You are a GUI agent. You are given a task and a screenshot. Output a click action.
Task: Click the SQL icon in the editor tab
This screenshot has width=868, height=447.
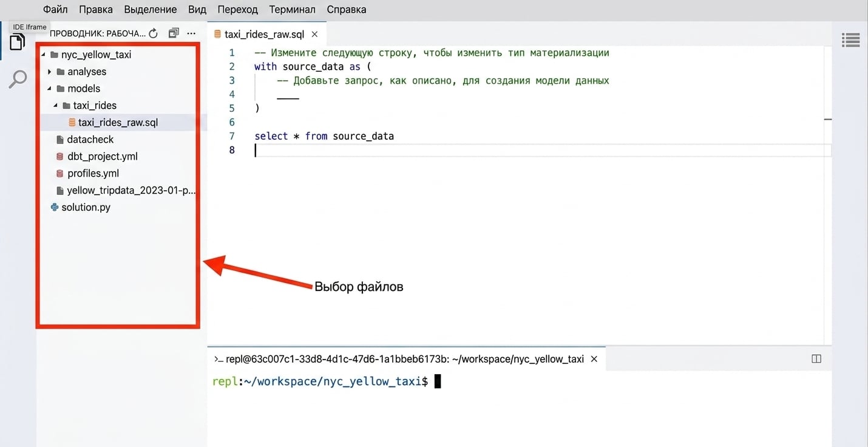point(217,34)
